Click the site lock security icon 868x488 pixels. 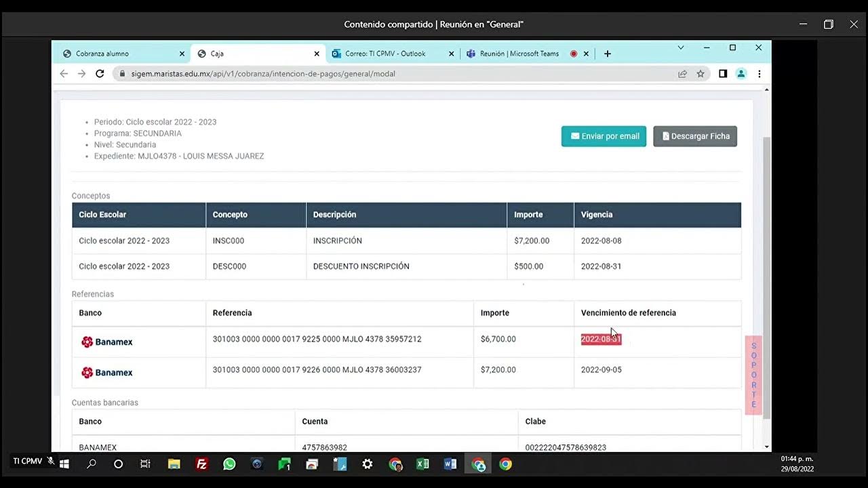(123, 73)
